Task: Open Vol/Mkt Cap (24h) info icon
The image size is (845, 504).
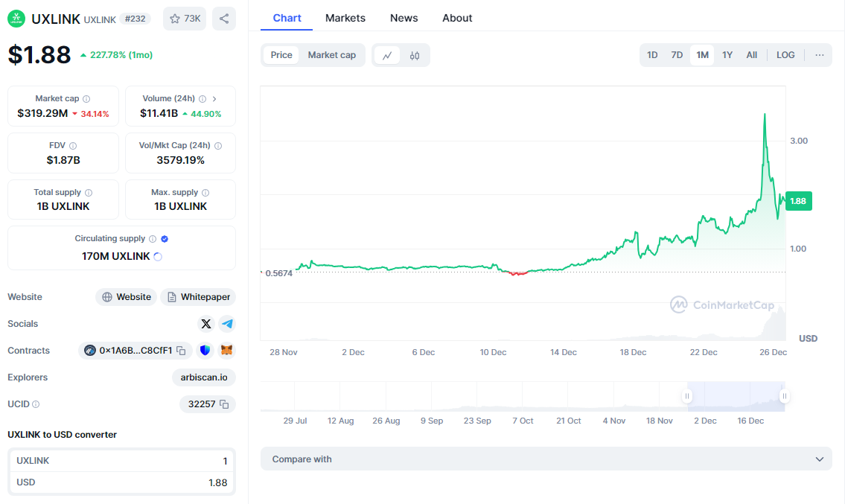Action: [218, 145]
